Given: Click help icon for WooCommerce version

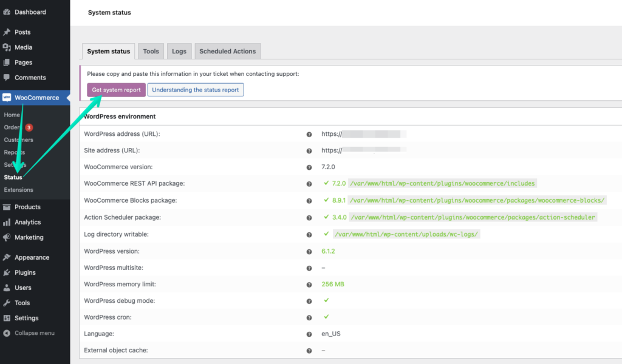Looking at the screenshot, I should (x=309, y=167).
